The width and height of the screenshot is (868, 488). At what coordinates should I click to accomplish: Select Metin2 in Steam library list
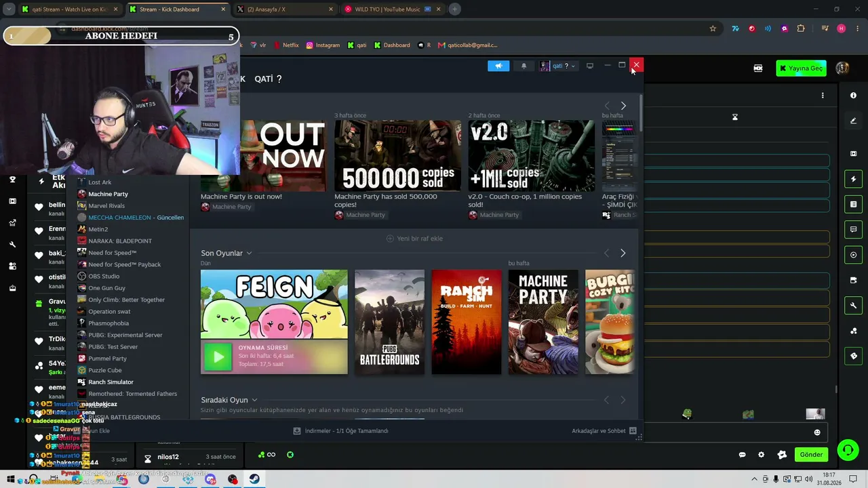click(x=98, y=229)
